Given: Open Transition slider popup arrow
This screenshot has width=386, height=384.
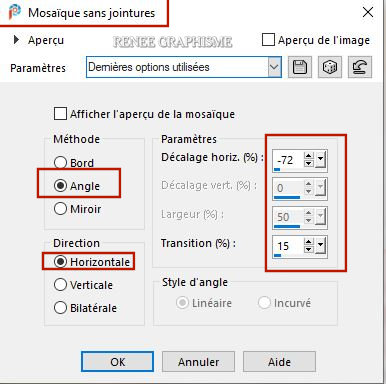Looking at the screenshot, I should 320,246.
